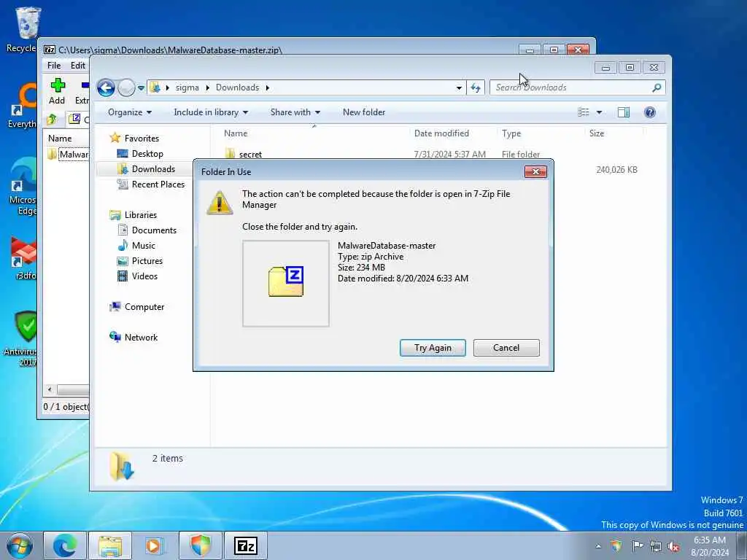
Task: Open Desktop in navigation pane
Action: (147, 154)
